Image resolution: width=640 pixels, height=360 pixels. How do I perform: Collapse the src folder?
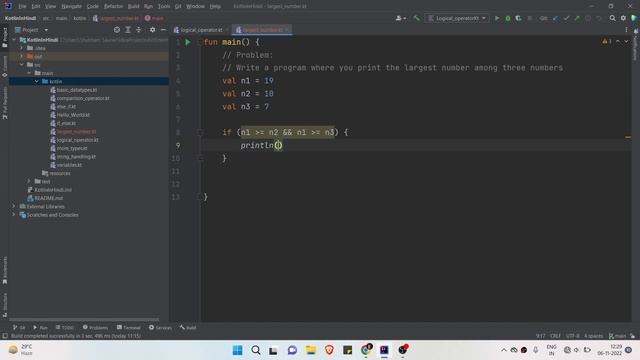pos(22,64)
